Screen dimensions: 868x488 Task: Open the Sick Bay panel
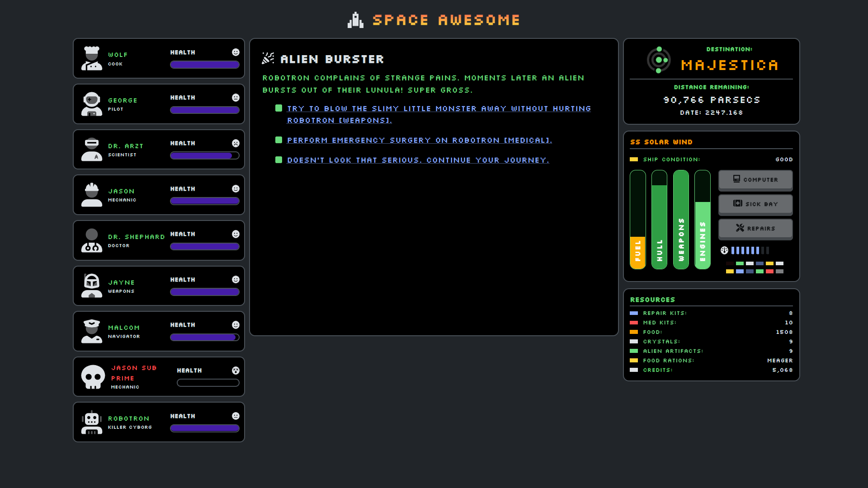(x=755, y=204)
